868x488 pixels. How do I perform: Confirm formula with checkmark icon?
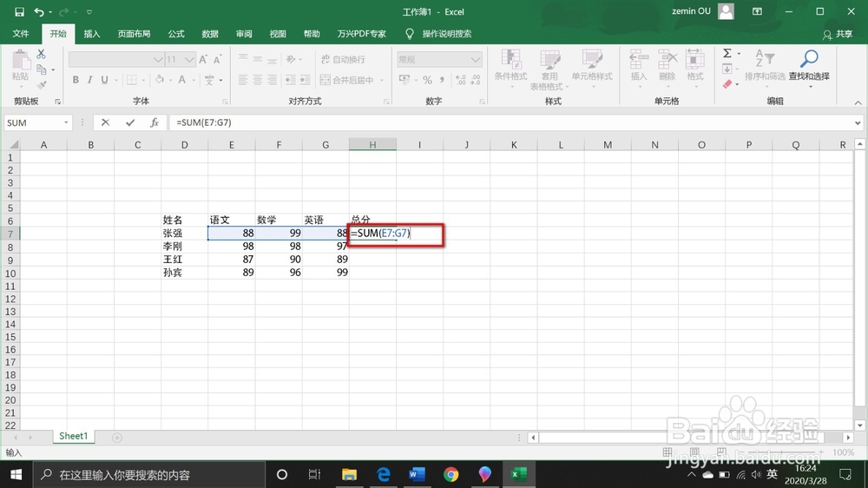tap(130, 122)
